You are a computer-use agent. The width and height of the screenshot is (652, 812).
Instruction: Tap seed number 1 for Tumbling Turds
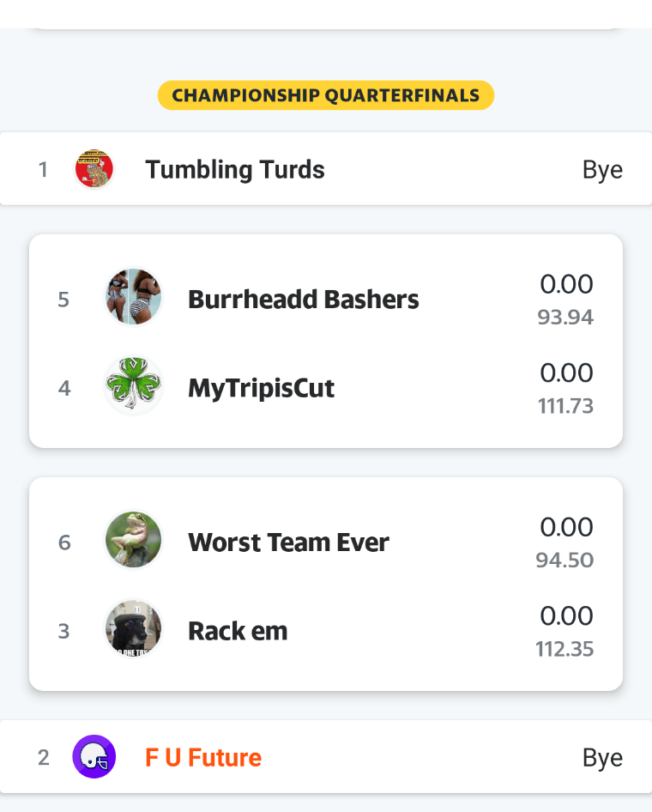(44, 169)
